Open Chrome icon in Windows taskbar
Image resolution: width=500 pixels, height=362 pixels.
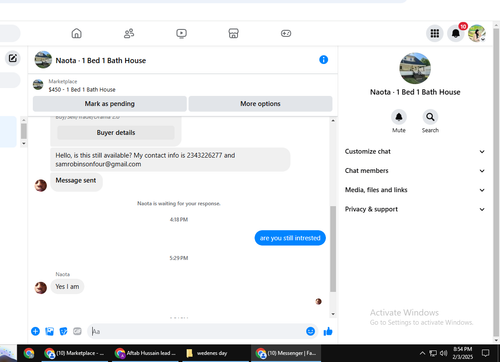(29, 353)
